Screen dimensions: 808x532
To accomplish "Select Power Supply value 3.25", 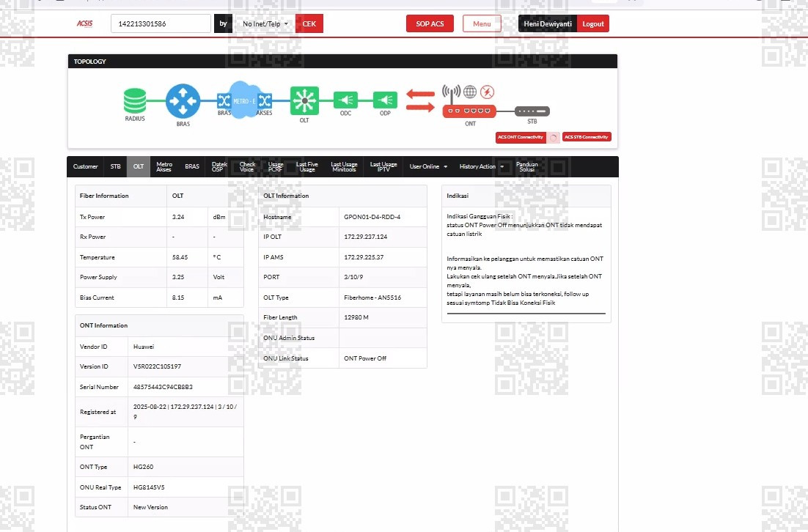I will [x=178, y=277].
